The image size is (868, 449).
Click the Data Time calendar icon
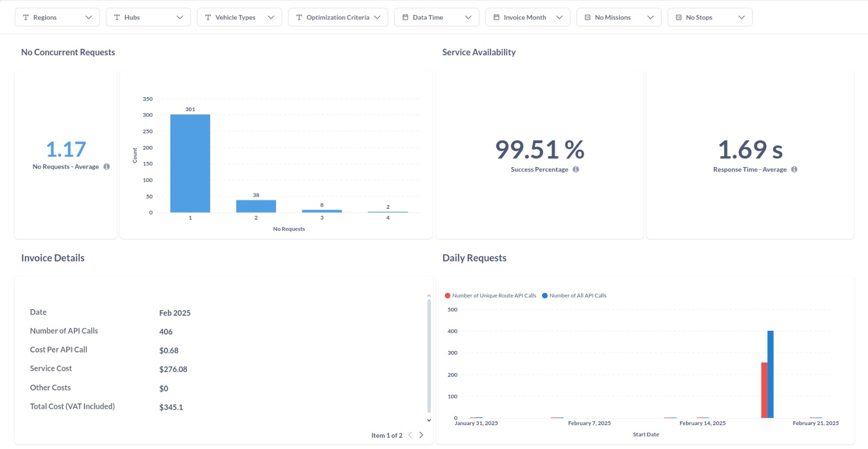click(405, 17)
